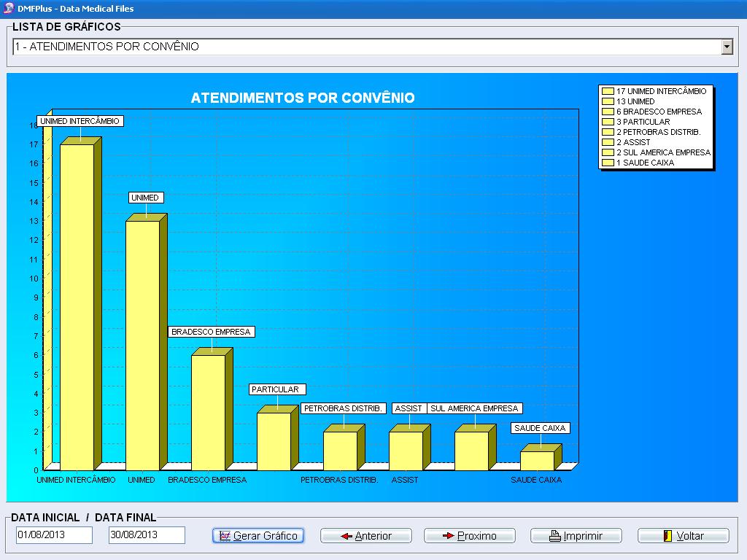The height and width of the screenshot is (560, 747).
Task: Click legend swatch for 6 BRADESCO EMPRESA
Action: coord(608,112)
